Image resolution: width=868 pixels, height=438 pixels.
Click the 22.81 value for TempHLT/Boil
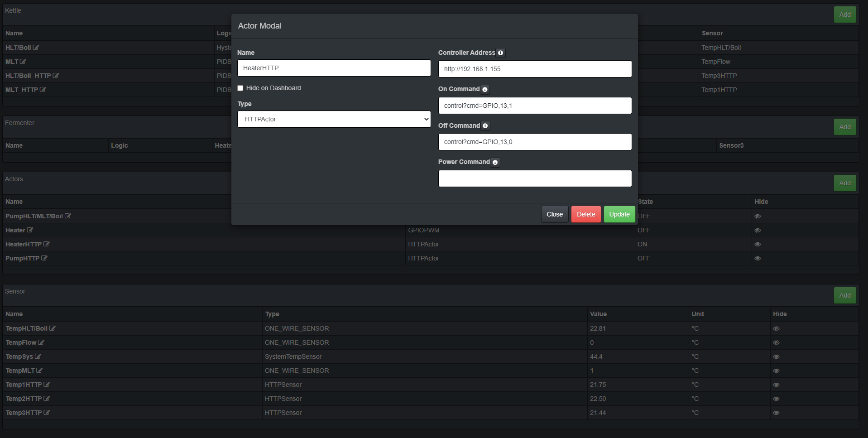[598, 328]
